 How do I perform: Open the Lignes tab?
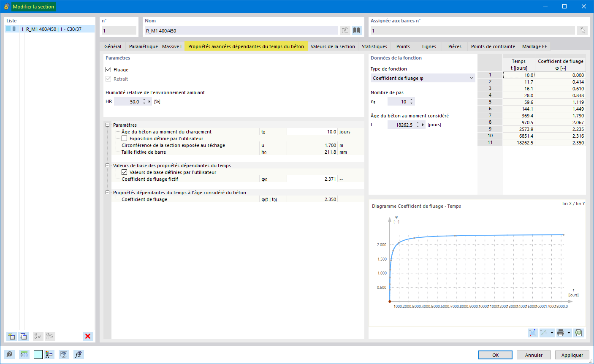click(x=429, y=46)
